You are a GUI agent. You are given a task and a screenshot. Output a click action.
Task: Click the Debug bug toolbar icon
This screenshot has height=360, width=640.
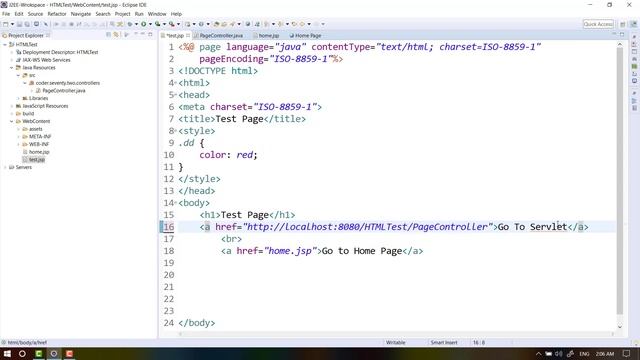point(130,24)
